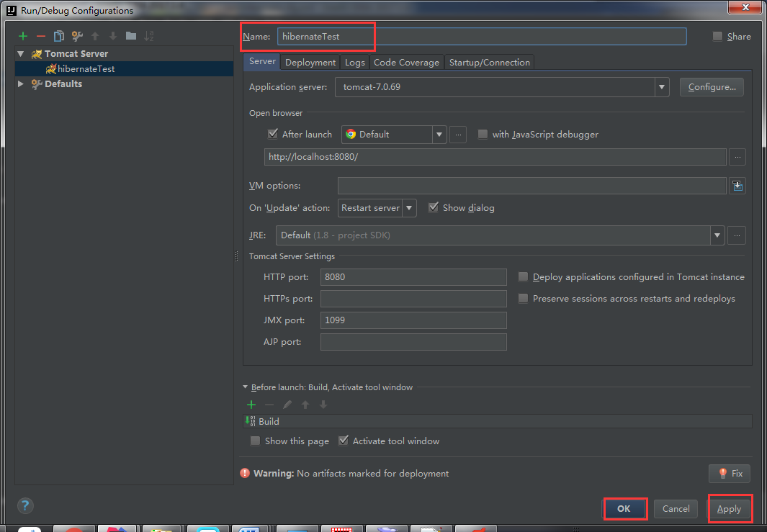Select Server tab
767x532 pixels.
coord(262,61)
